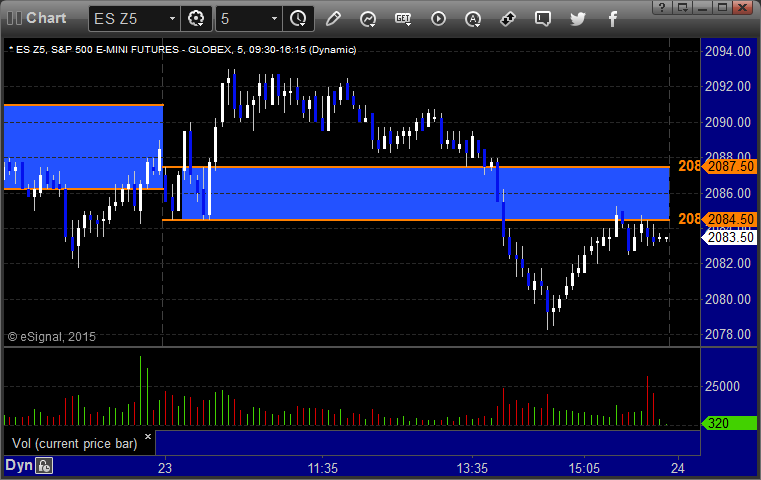
Task: Open the GET tools menu
Action: 403,19
